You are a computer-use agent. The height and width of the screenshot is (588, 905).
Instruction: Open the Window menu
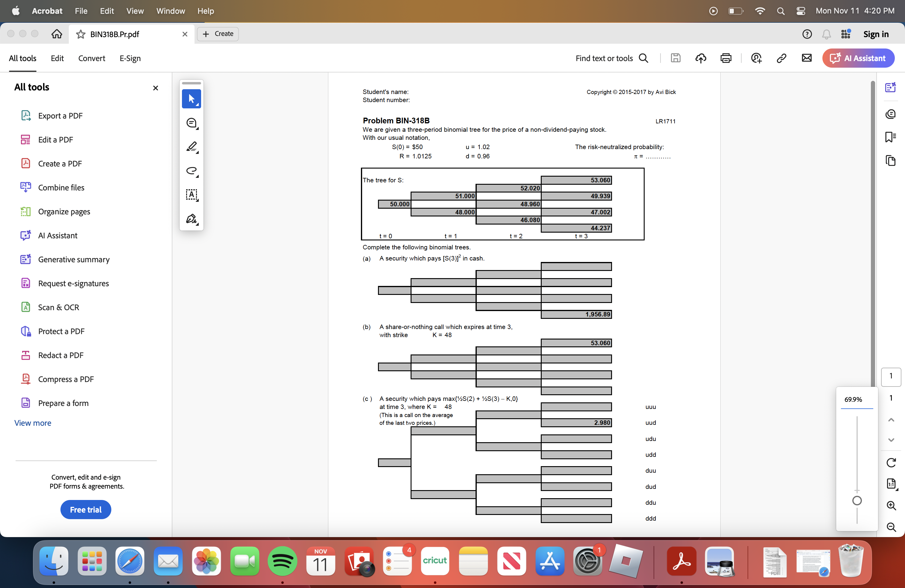click(170, 11)
